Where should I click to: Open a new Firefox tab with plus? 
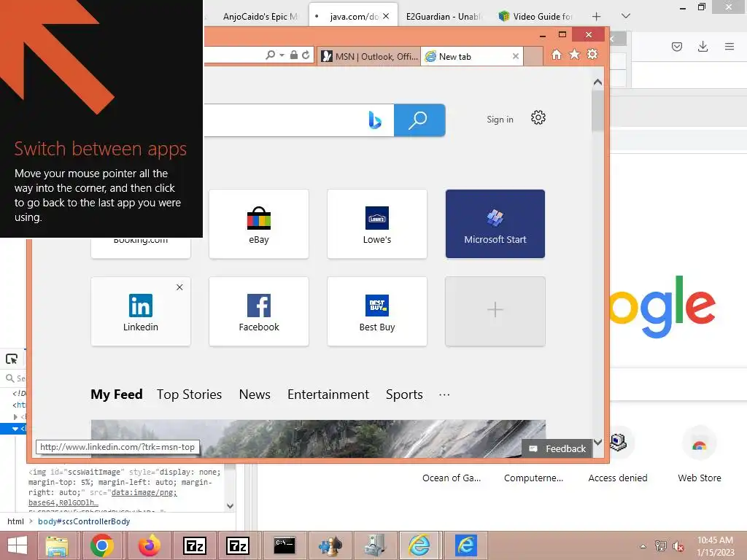point(596,17)
